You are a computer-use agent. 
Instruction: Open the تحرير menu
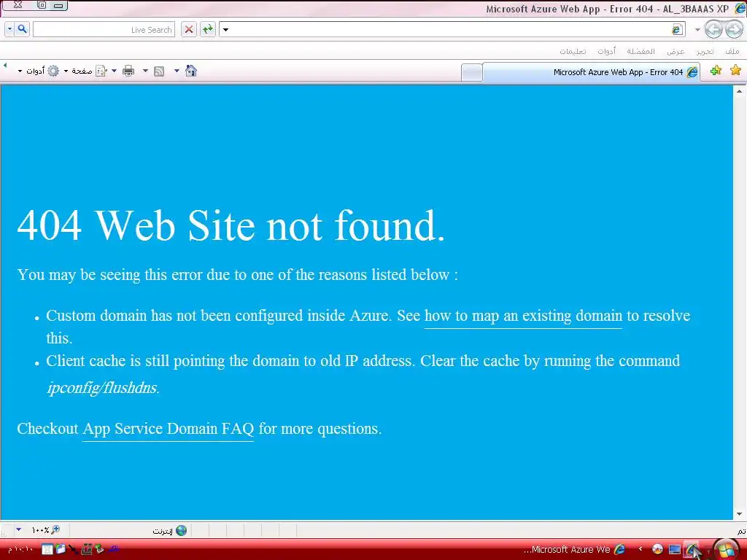coord(705,51)
